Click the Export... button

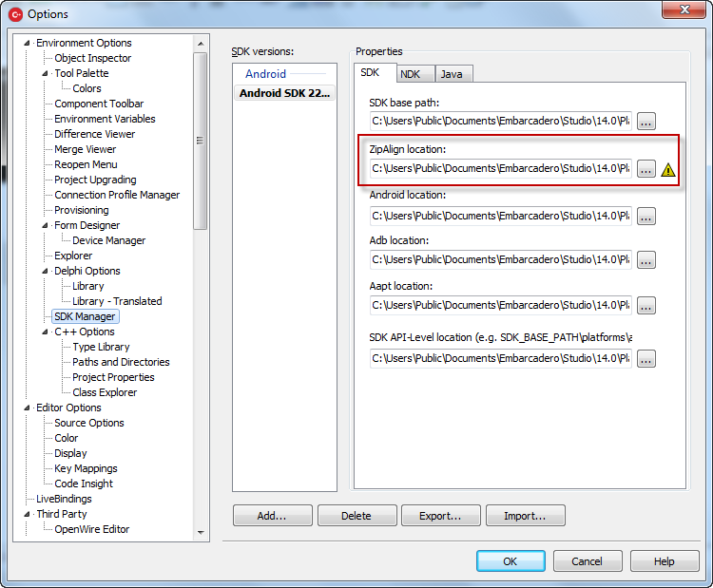coord(440,516)
